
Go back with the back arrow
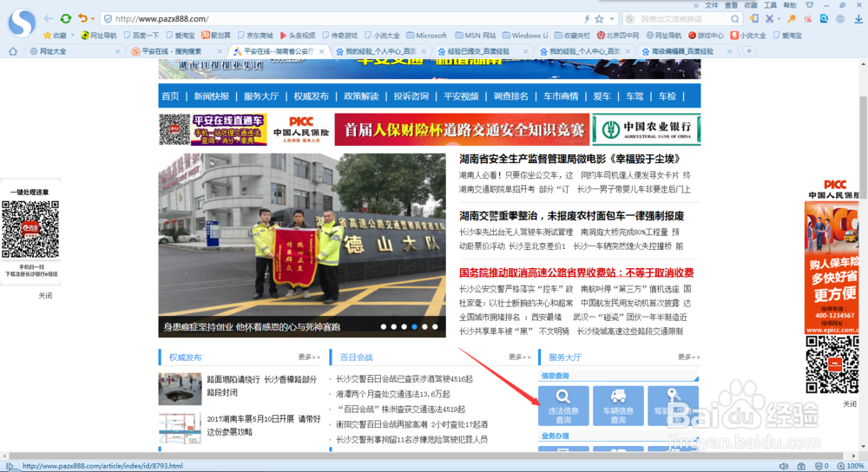pos(49,19)
